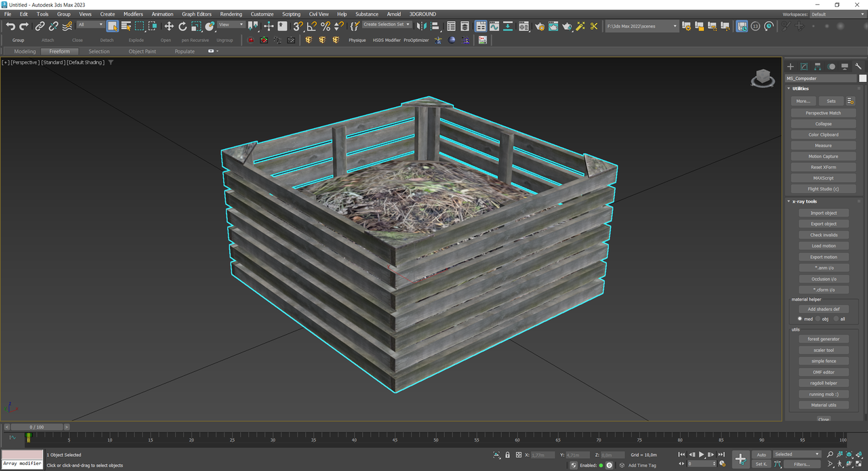Click the Set Keys plus icon
Image resolution: width=868 pixels, height=471 pixels.
[x=741, y=459]
